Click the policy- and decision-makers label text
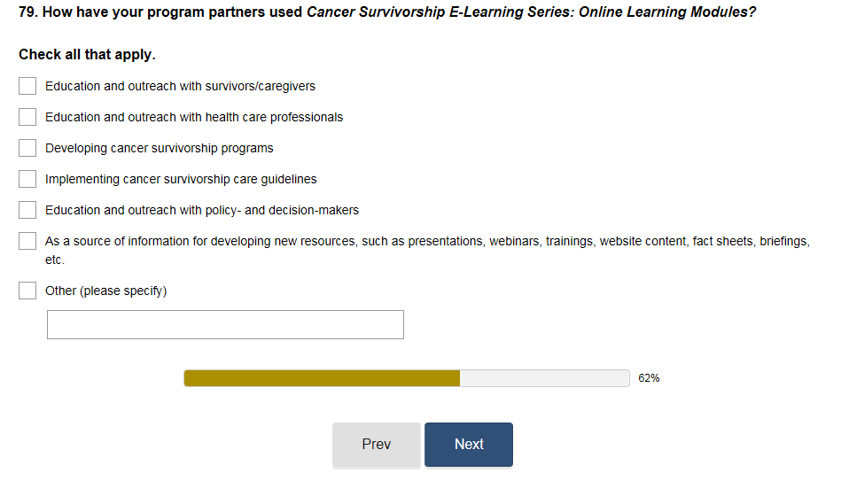Screen dimensions: 841x504 click(x=202, y=210)
